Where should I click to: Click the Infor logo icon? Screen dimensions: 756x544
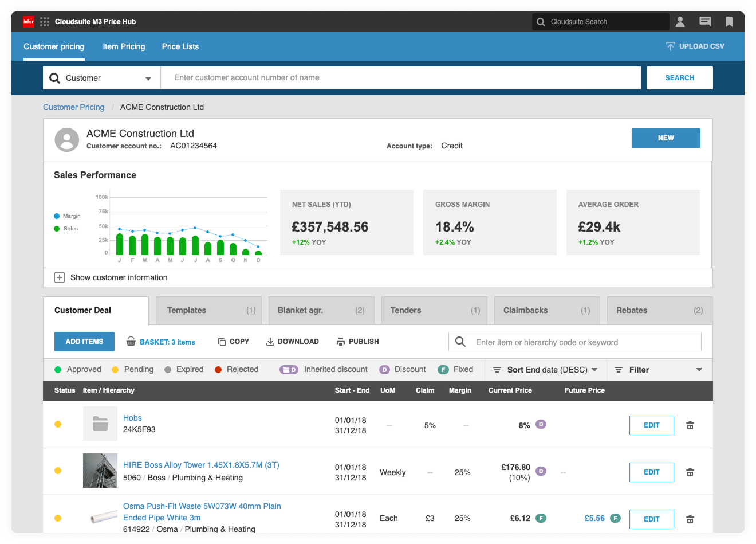29,22
